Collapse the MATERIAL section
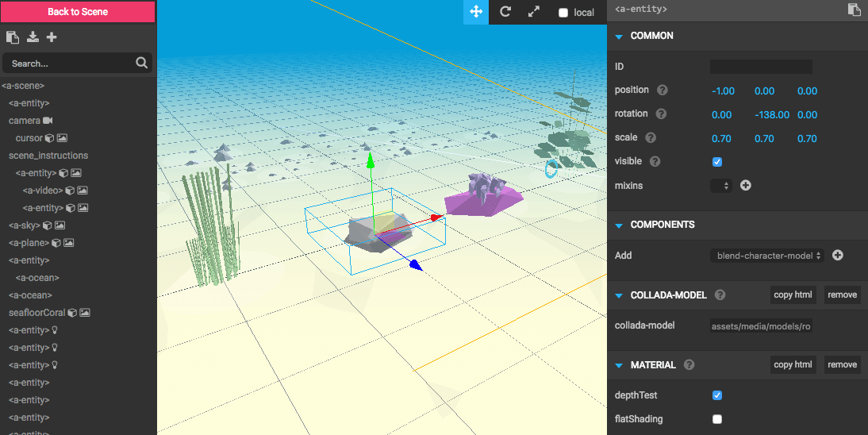The width and height of the screenshot is (868, 435). pos(619,365)
